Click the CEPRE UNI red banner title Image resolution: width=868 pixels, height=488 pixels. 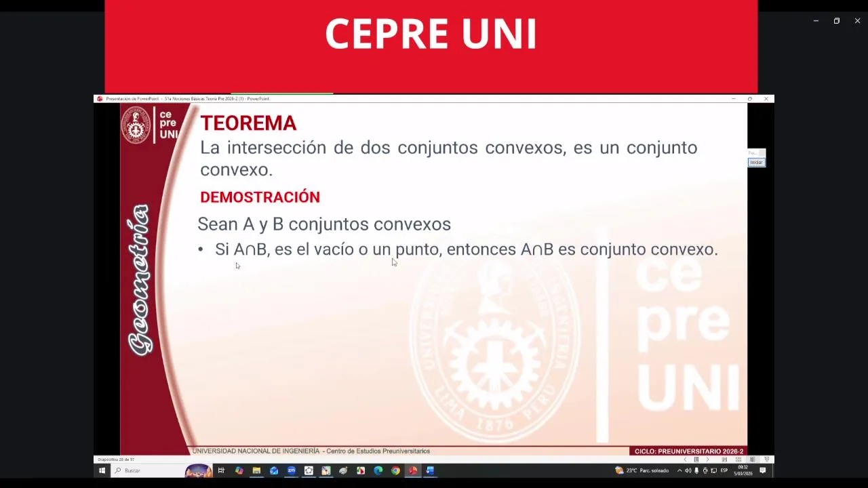[431, 35]
